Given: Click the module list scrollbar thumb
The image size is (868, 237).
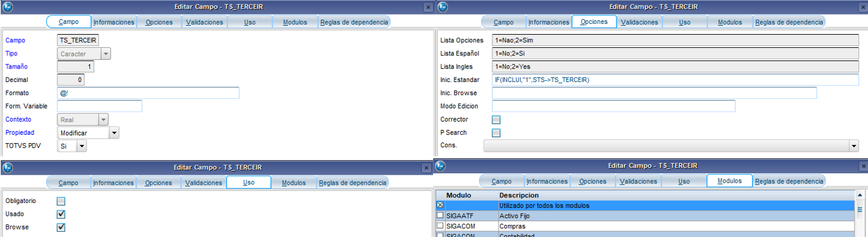Looking at the screenshot, I should pos(859,210).
